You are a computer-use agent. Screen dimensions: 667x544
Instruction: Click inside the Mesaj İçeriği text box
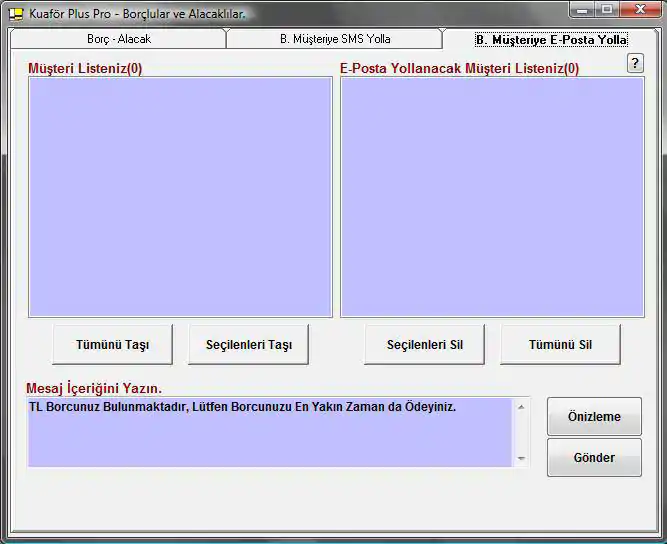pyautogui.click(x=270, y=432)
